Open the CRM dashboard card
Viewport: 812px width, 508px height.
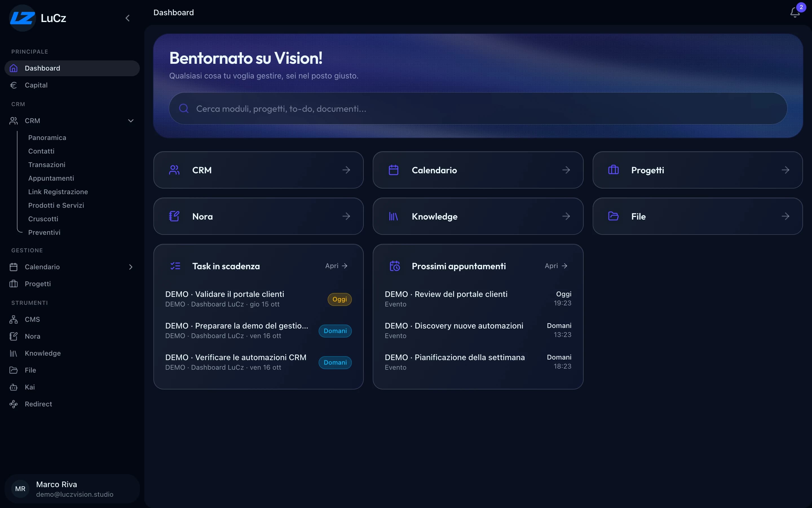point(258,170)
